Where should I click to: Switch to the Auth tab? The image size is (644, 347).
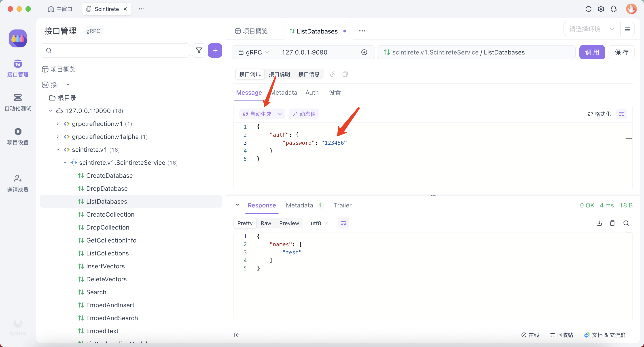click(x=312, y=93)
